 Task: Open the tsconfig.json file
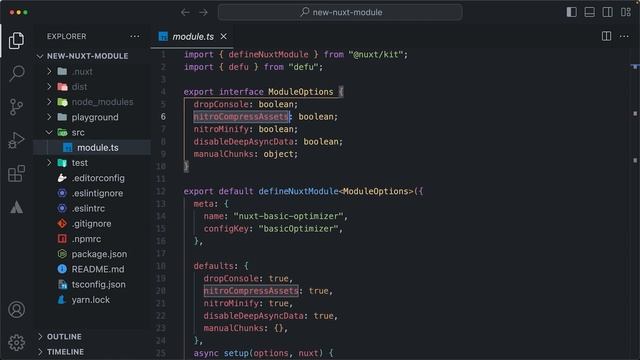92,284
